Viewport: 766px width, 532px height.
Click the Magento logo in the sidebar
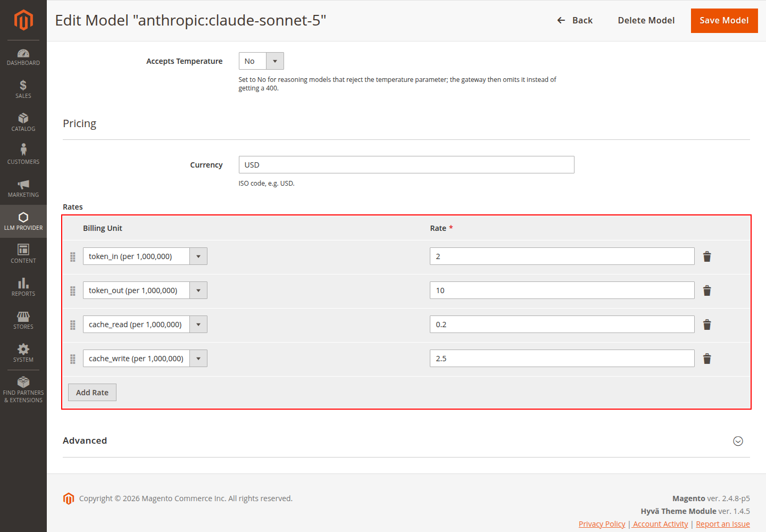(x=23, y=20)
